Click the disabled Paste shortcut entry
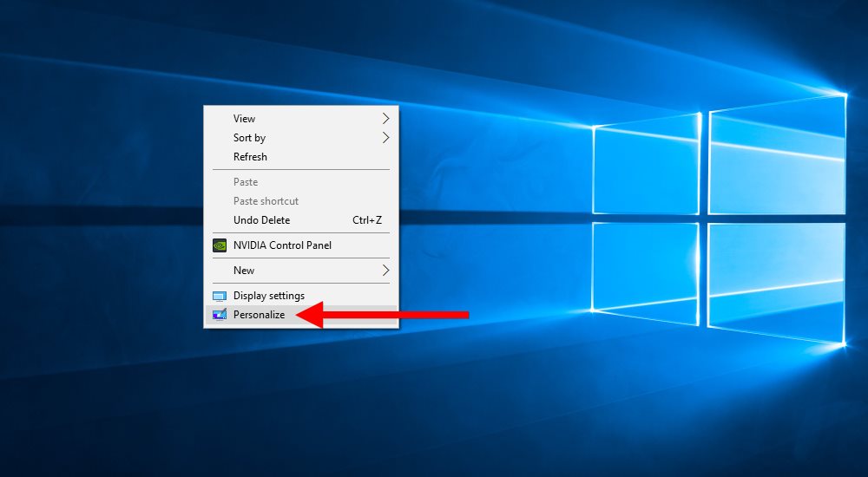 pos(266,201)
